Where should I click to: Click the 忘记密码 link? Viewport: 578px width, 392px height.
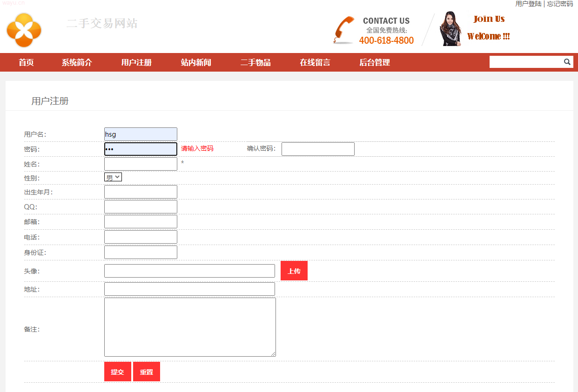pos(560,4)
